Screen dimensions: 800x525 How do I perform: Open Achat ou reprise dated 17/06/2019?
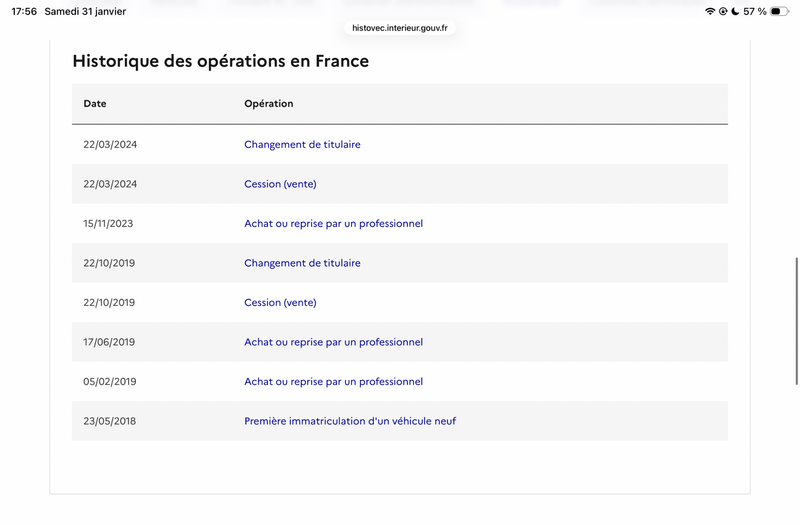333,342
